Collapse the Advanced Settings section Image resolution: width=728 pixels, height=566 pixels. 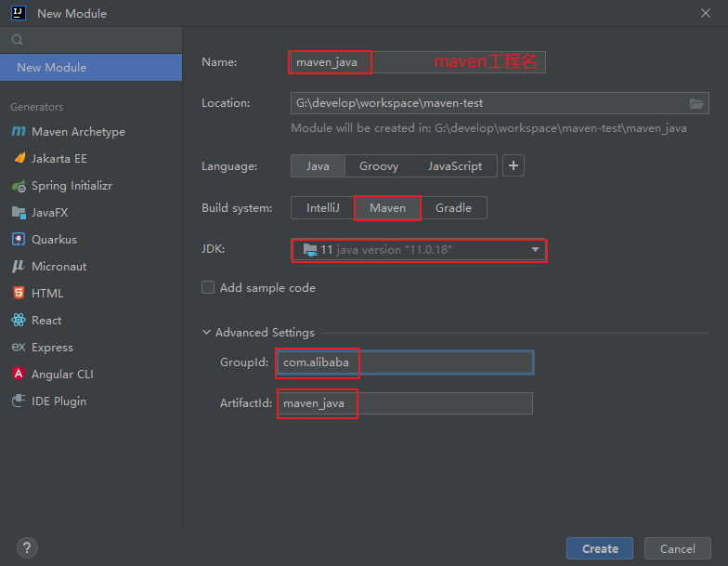pyautogui.click(x=206, y=333)
